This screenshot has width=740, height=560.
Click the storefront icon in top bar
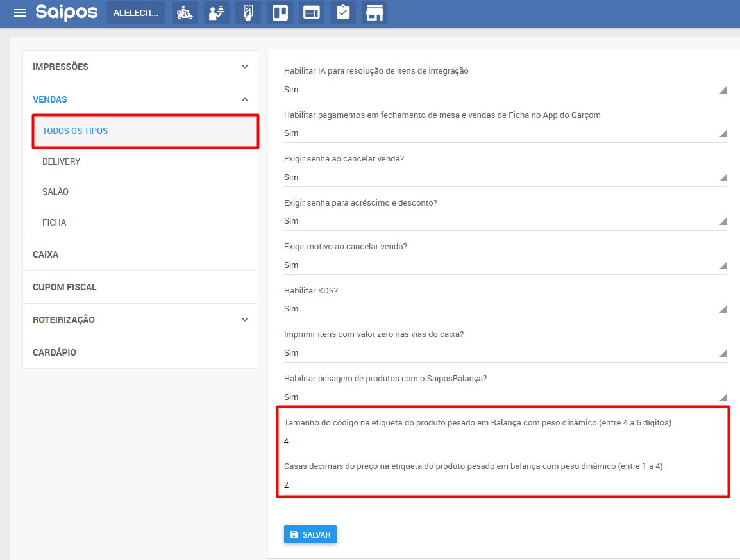(x=374, y=13)
